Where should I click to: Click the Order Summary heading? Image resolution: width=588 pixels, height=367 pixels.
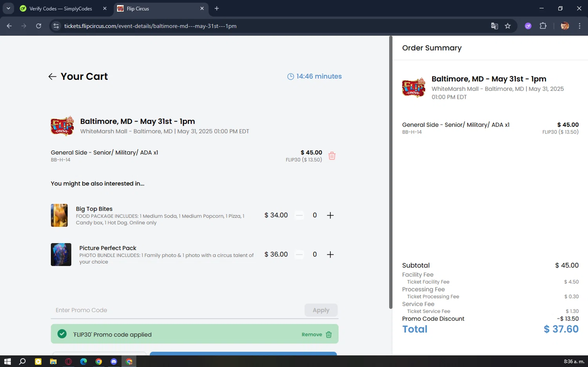click(432, 48)
